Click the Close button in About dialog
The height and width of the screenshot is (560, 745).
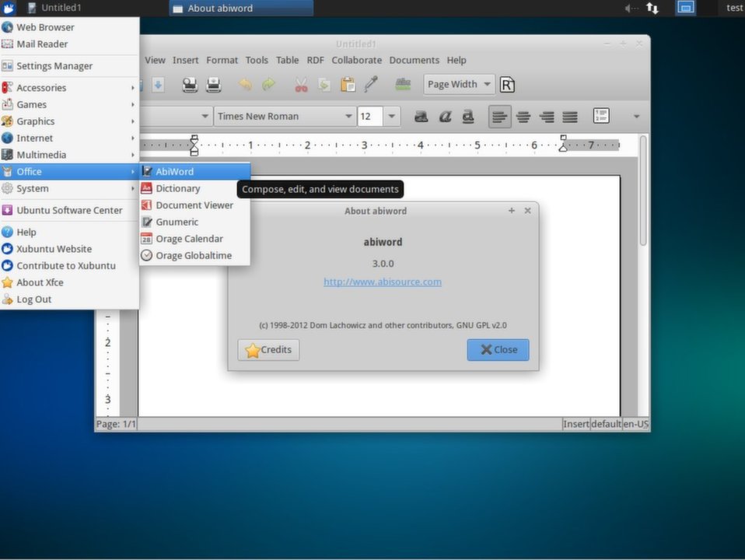498,350
